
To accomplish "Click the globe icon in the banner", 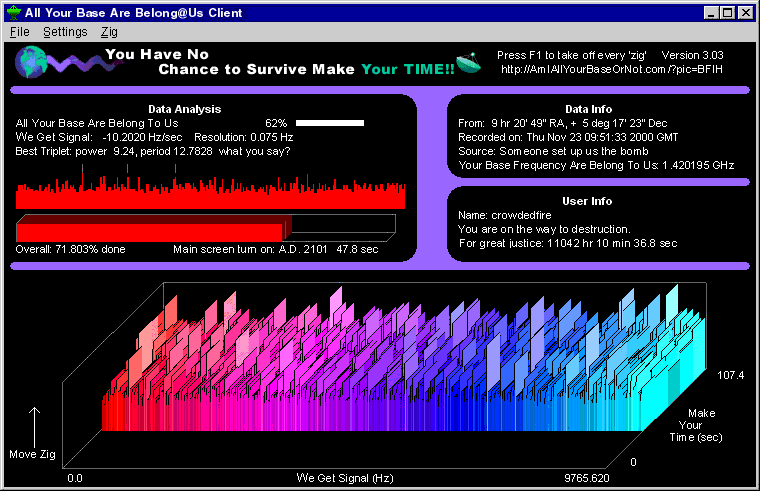I will pos(31,62).
